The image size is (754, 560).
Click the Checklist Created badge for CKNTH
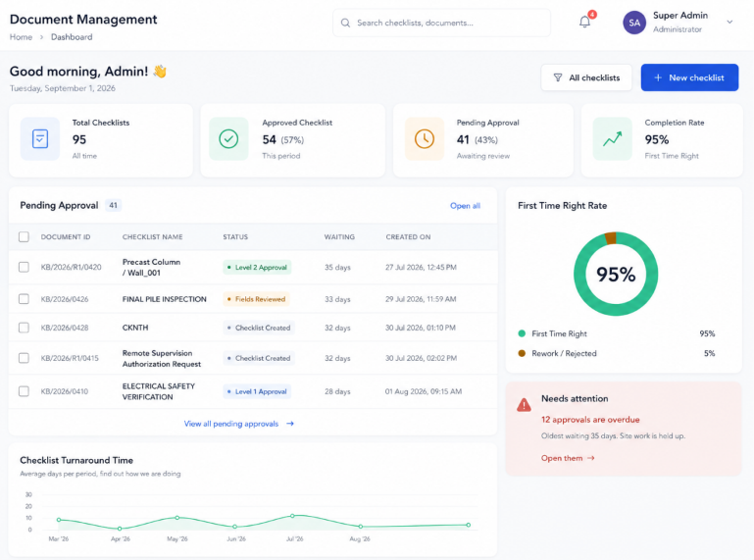(x=259, y=328)
